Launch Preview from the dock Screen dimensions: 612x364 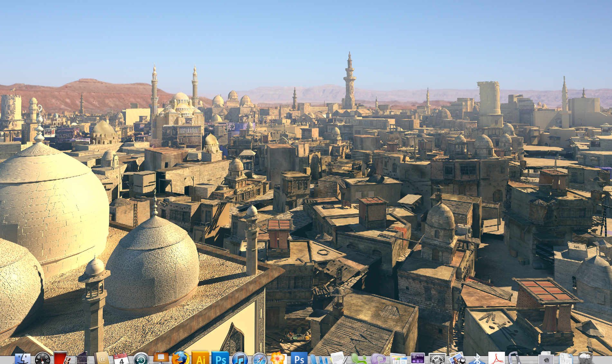tap(457, 358)
